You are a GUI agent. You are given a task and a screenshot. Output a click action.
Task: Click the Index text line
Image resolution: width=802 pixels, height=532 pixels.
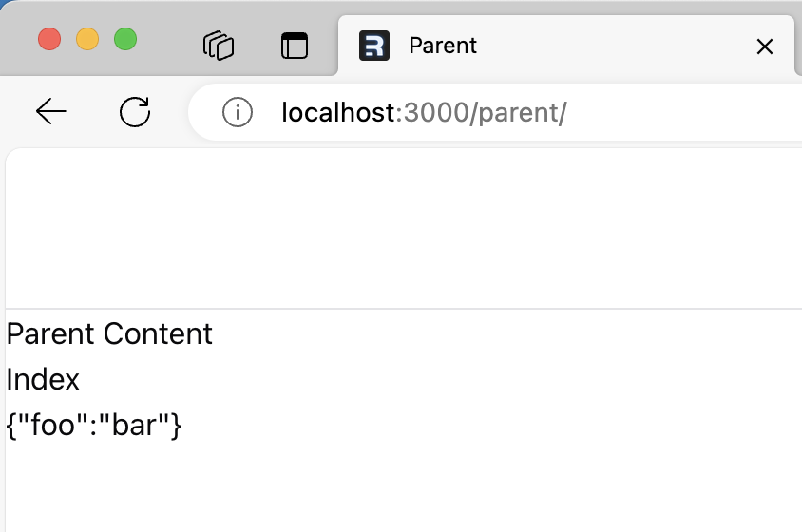pyautogui.click(x=43, y=380)
